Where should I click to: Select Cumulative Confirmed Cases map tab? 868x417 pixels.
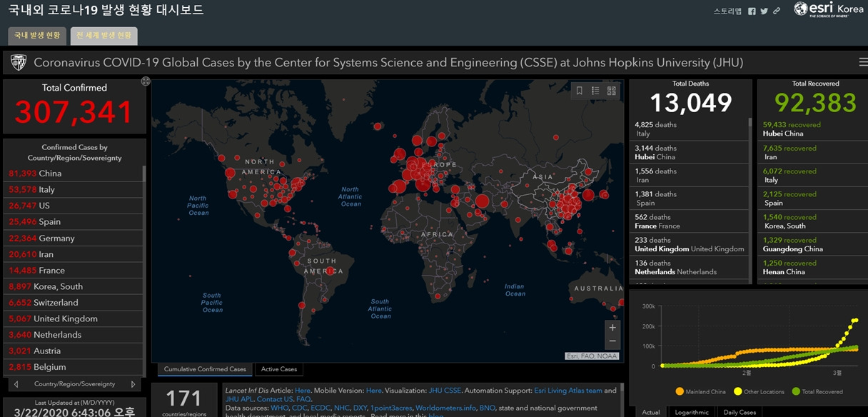pos(205,369)
